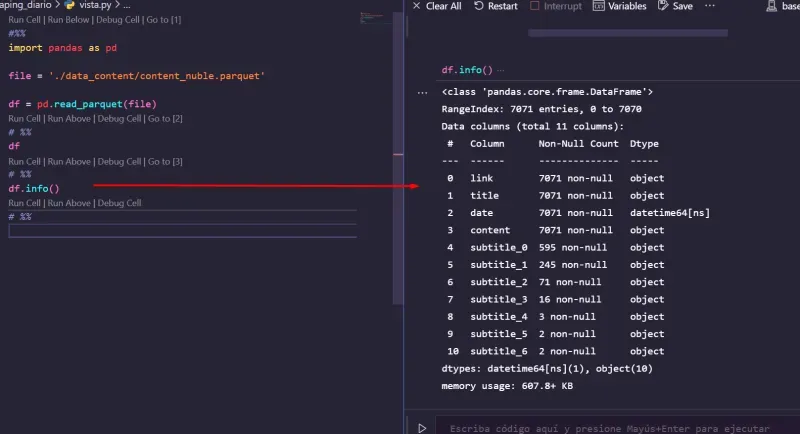Click the 'link' column name in output
The width and height of the screenshot is (800, 434).
tap(481, 178)
